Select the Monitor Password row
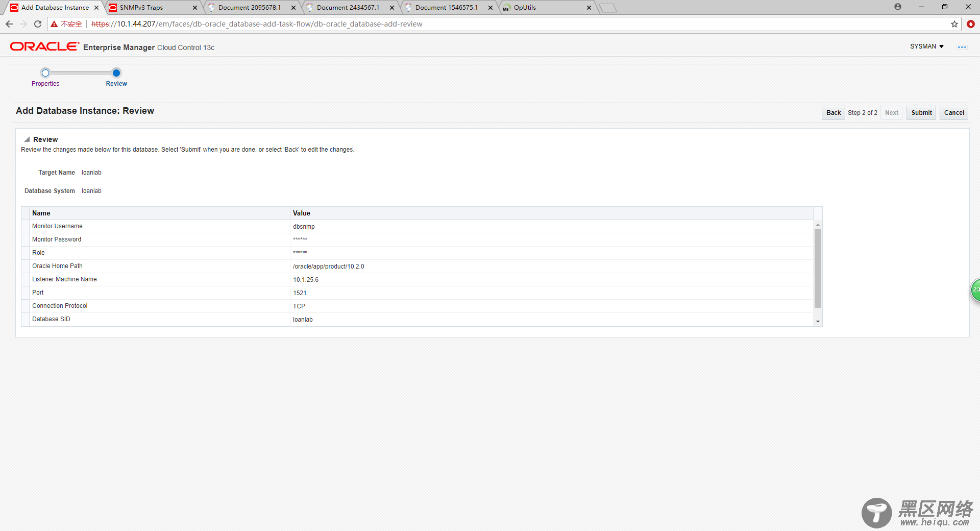 coord(418,240)
